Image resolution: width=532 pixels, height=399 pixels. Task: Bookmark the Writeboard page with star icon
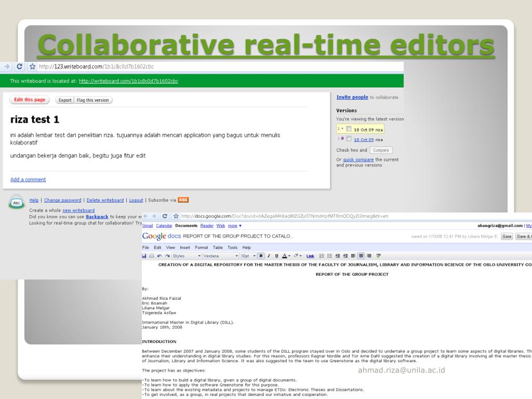click(x=32, y=66)
